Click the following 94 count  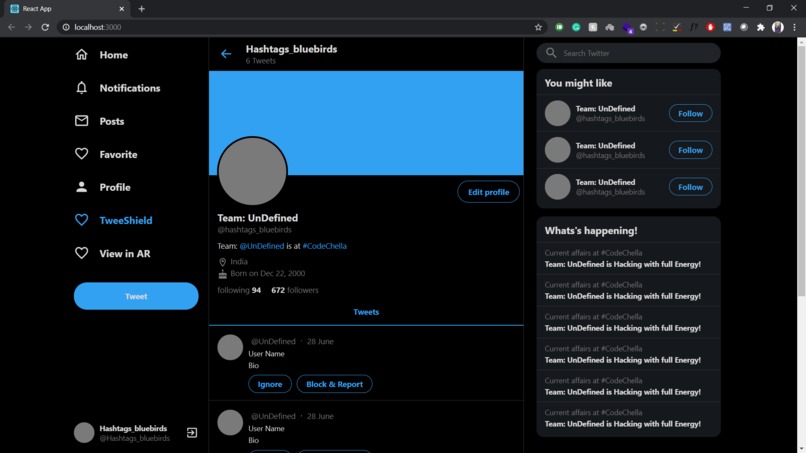(x=239, y=290)
